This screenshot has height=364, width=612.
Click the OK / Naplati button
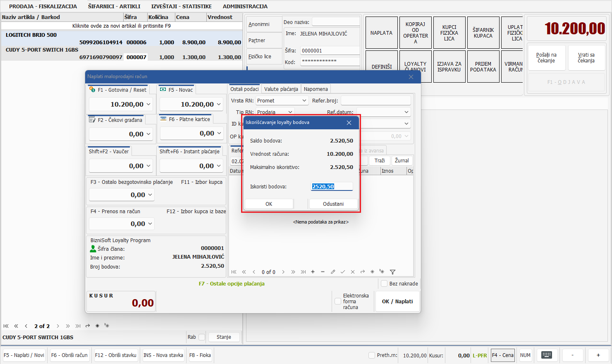click(397, 302)
